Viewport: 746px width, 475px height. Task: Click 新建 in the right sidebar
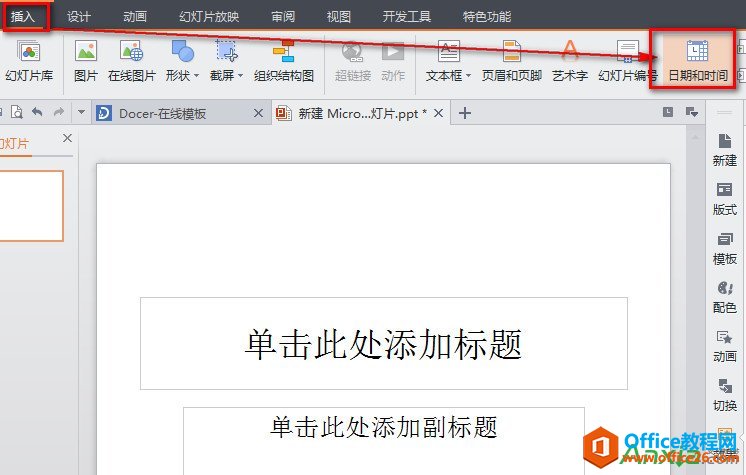tap(725, 150)
